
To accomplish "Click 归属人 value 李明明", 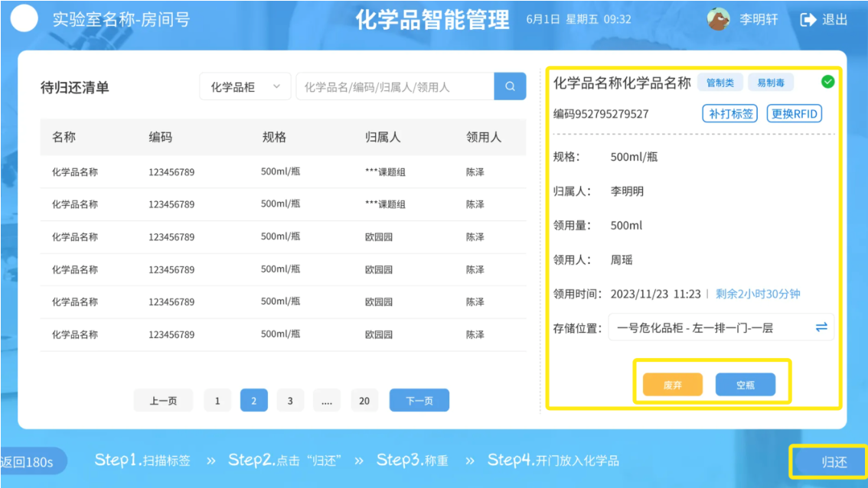I will [627, 191].
